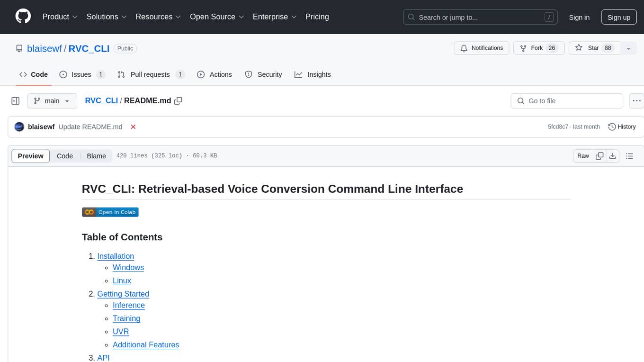Open the blaisewf owner profile
The image size is (644, 362).
(45, 48)
